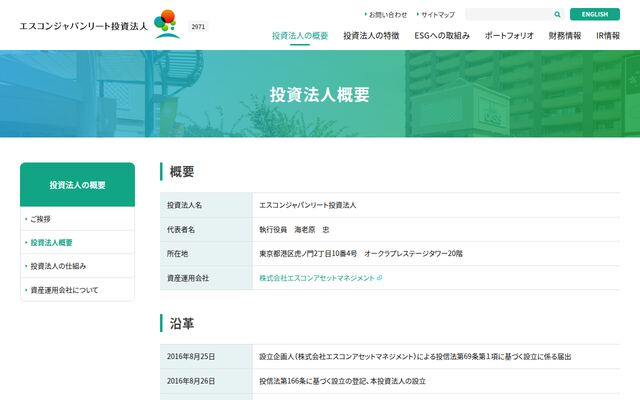Click the 代表者名 table label
This screenshot has width=640, height=400.
coord(181,230)
